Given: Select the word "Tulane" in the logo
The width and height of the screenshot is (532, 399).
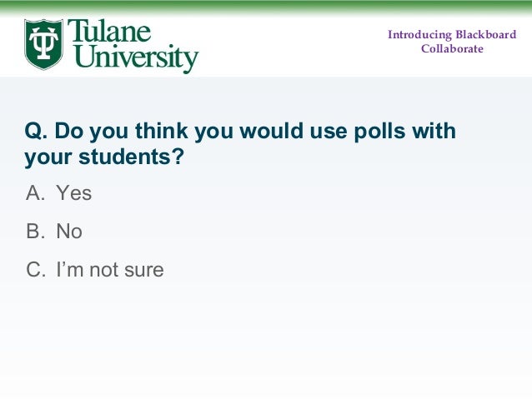Looking at the screenshot, I should click(109, 31).
